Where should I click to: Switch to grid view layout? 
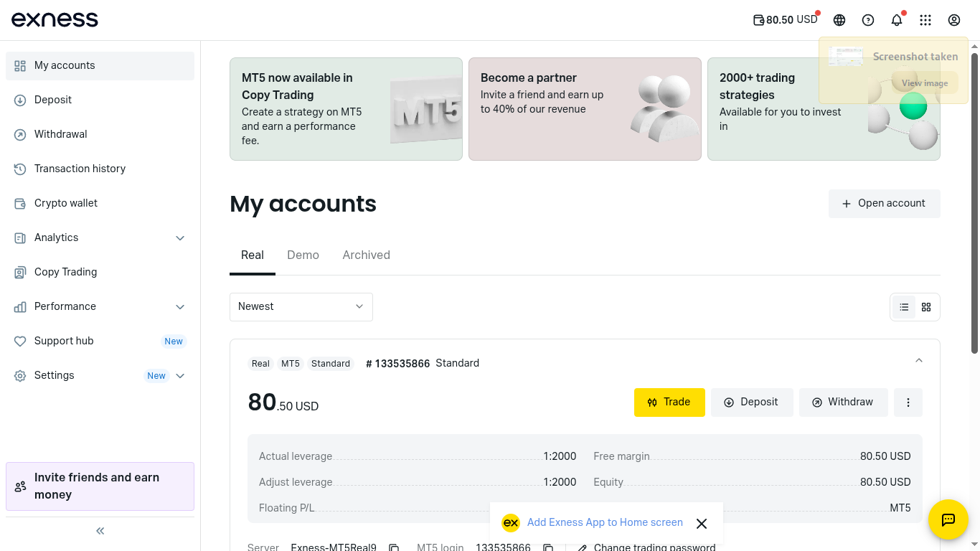pyautogui.click(x=926, y=307)
